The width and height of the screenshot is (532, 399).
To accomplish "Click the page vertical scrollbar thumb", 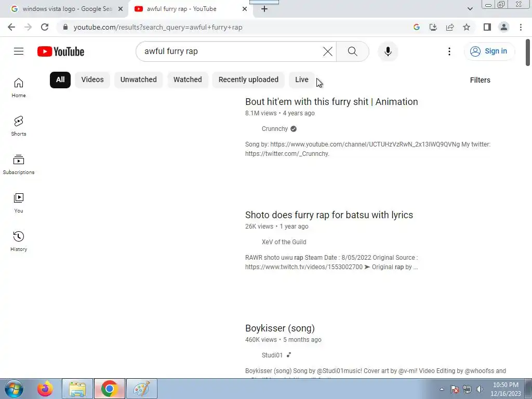I will tap(528, 52).
